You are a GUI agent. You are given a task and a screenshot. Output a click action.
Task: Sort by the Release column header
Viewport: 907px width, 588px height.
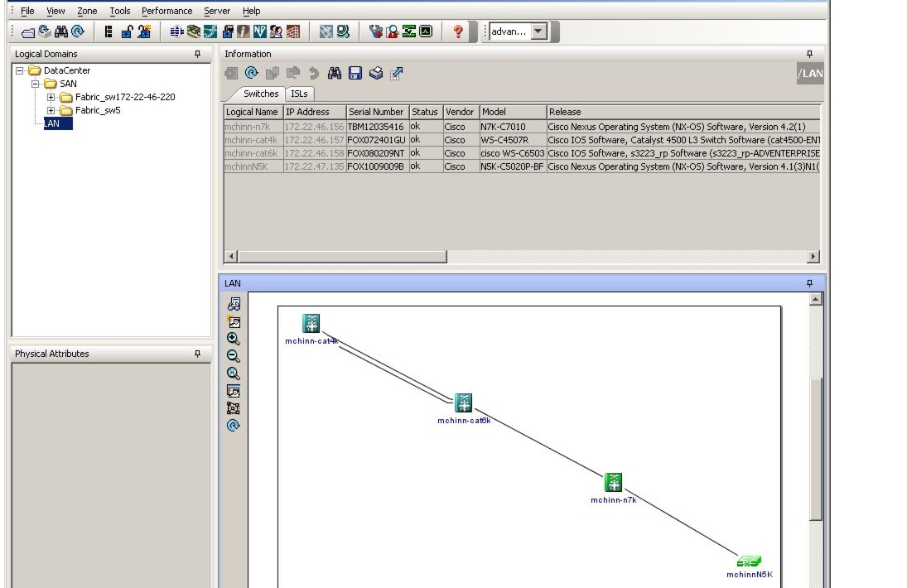coord(683,112)
